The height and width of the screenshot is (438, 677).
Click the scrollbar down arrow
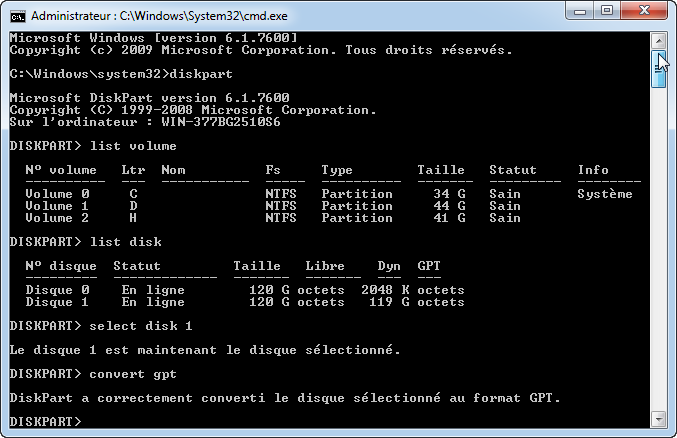pos(658,419)
